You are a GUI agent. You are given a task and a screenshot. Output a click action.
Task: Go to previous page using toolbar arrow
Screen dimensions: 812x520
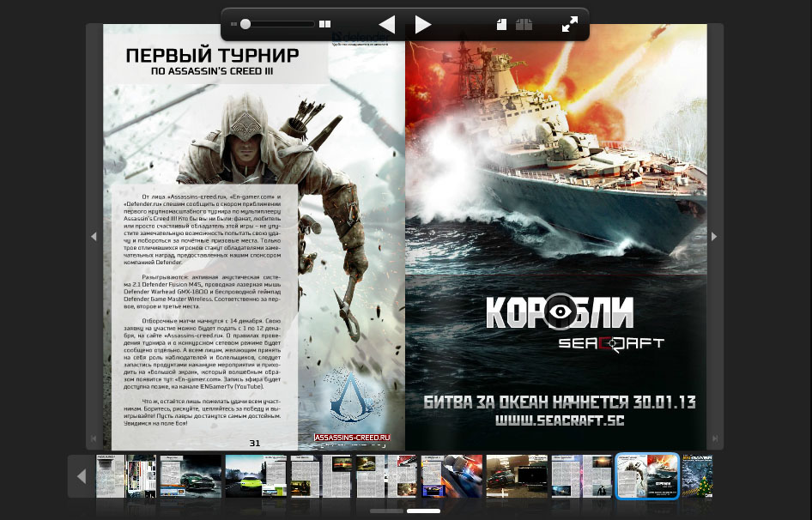[x=387, y=24]
